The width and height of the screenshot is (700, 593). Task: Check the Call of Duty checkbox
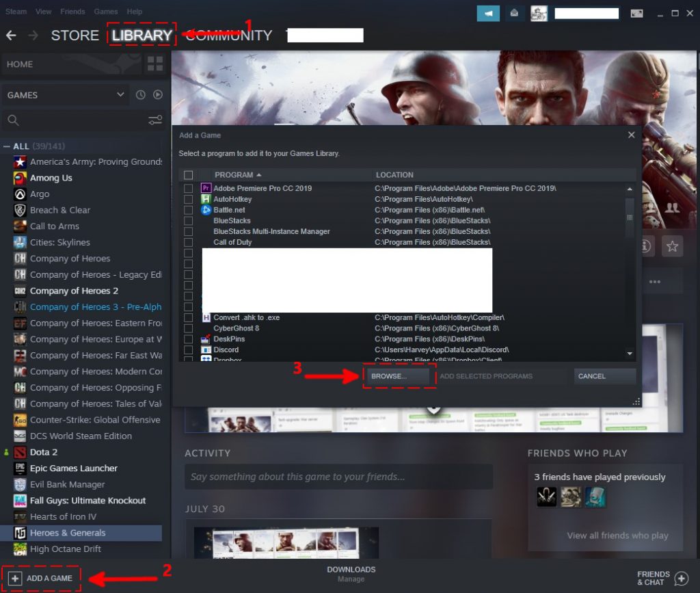189,243
